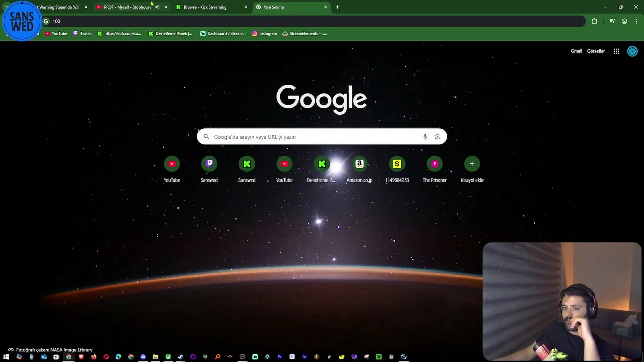Open the Chrome three-dot menu
This screenshot has width=644, height=362.
637,21
